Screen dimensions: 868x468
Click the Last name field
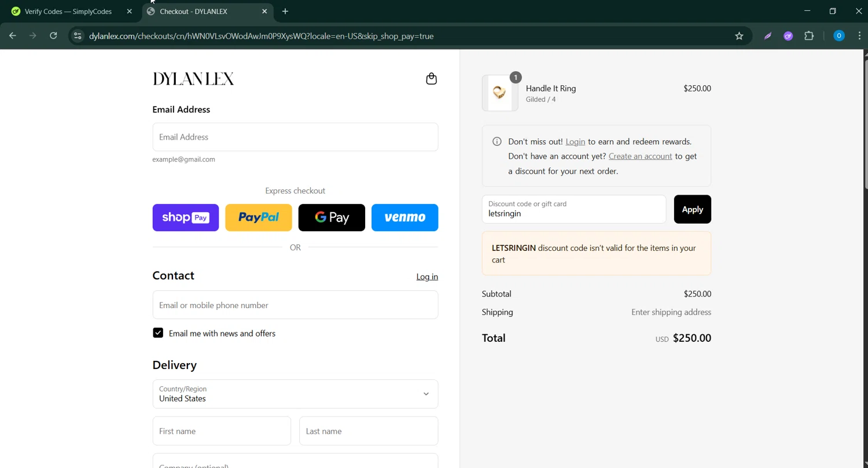tap(369, 431)
